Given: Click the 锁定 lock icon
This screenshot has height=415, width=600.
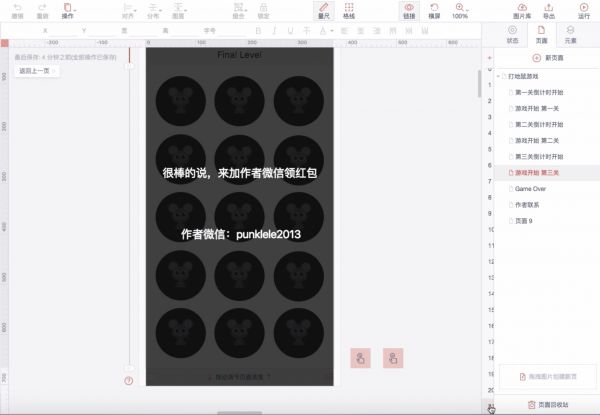Looking at the screenshot, I should point(264,11).
